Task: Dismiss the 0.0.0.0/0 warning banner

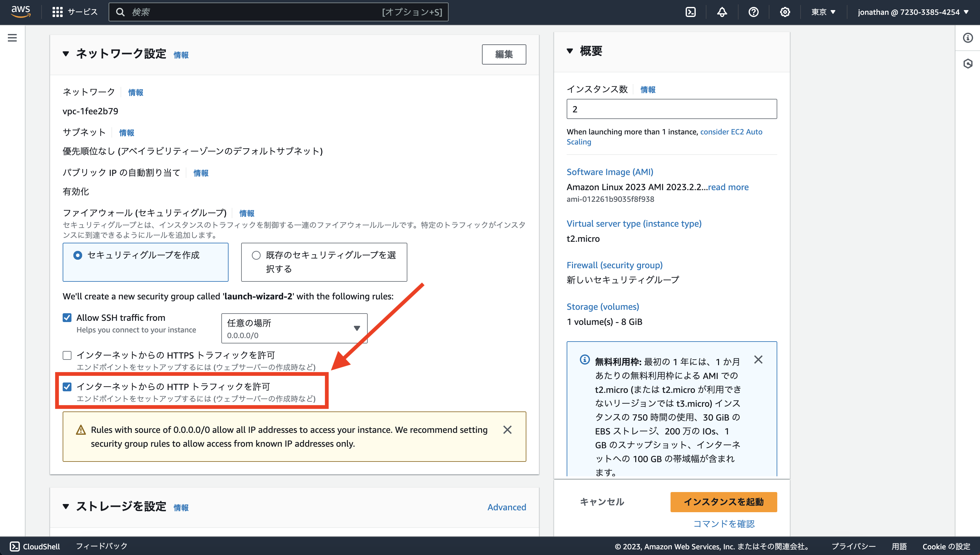Action: tap(507, 430)
